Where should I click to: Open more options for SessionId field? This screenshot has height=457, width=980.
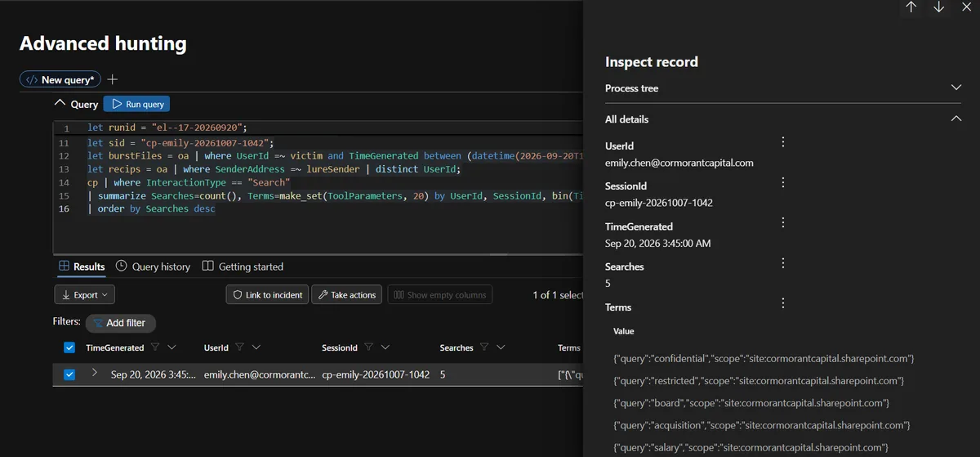[x=782, y=182]
